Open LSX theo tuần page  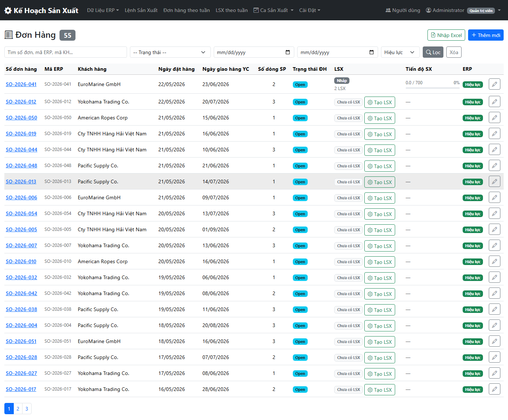point(232,10)
